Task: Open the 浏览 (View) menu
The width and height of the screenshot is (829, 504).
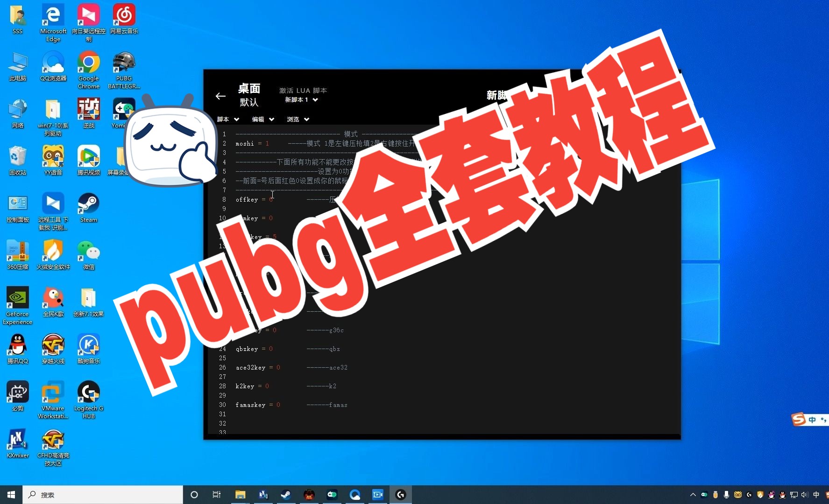Action: point(298,119)
